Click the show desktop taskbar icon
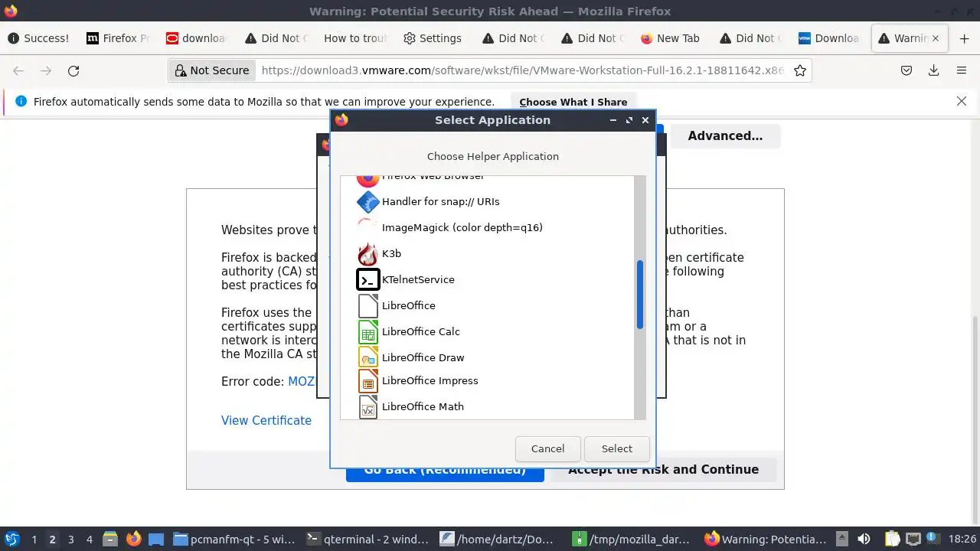Image resolution: width=980 pixels, height=551 pixels. [x=156, y=539]
